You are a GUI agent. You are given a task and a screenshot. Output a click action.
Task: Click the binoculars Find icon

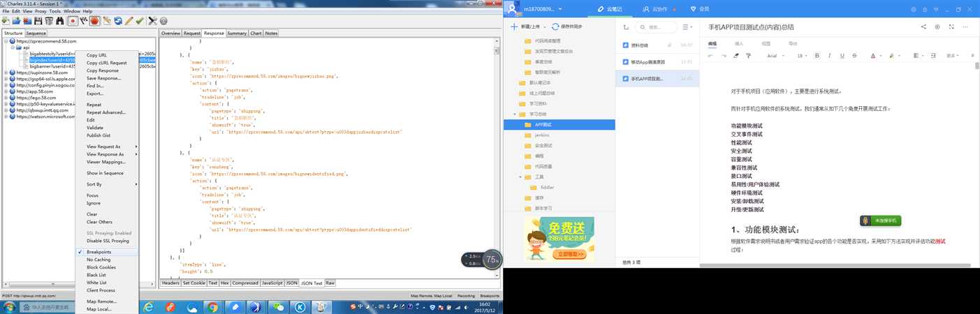pyautogui.click(x=60, y=21)
